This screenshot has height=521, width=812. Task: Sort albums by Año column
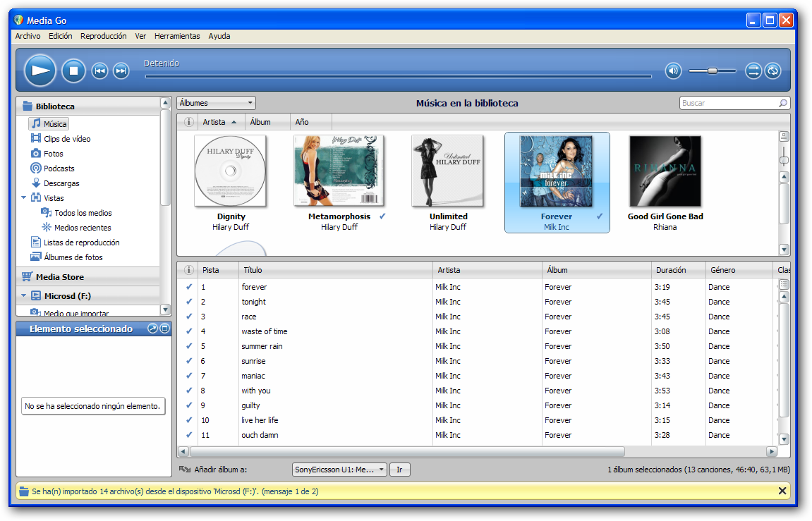(310, 122)
